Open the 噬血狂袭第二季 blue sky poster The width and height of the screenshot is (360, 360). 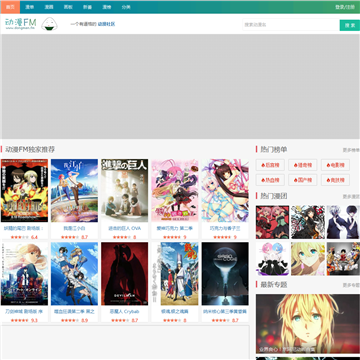74,274
